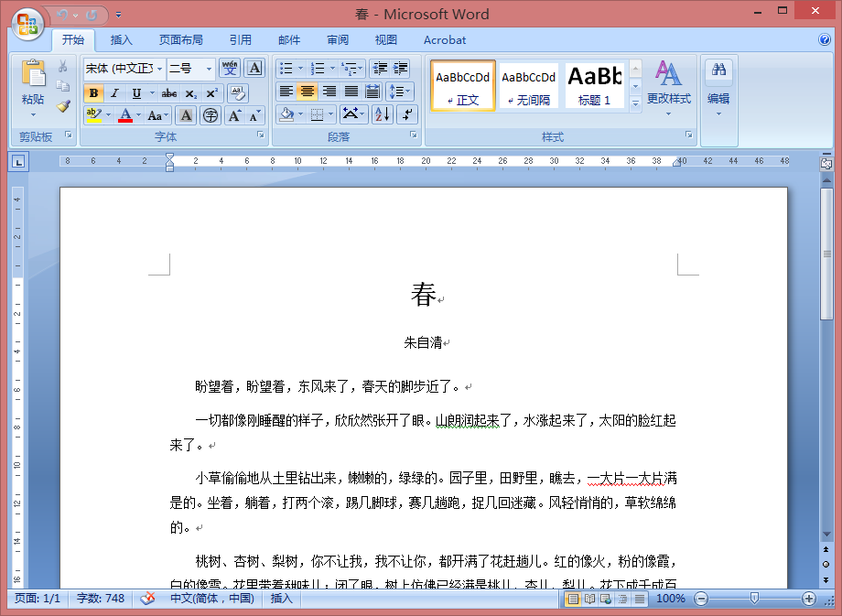
Task: Toggle Underline formatting
Action: tap(136, 93)
